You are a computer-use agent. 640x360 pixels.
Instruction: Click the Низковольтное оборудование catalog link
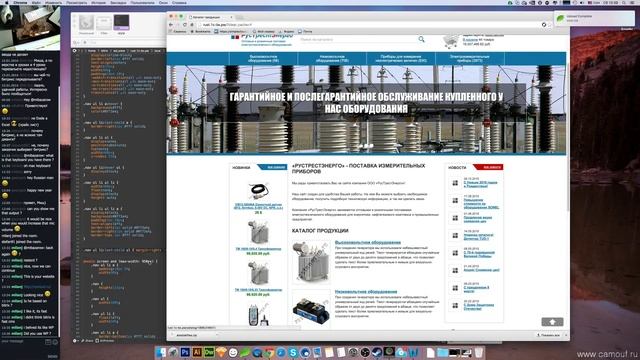[x=366, y=291]
